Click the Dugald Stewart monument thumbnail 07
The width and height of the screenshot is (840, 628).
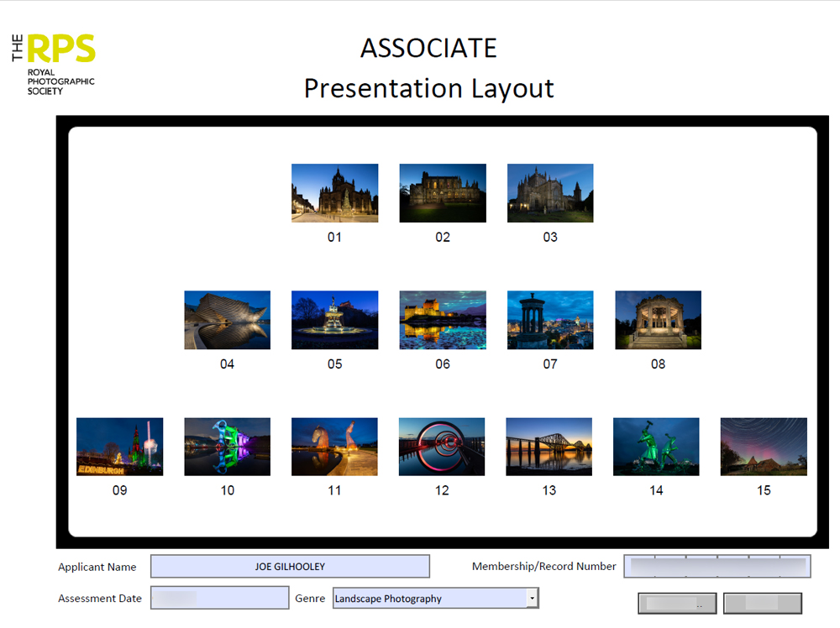pos(549,320)
